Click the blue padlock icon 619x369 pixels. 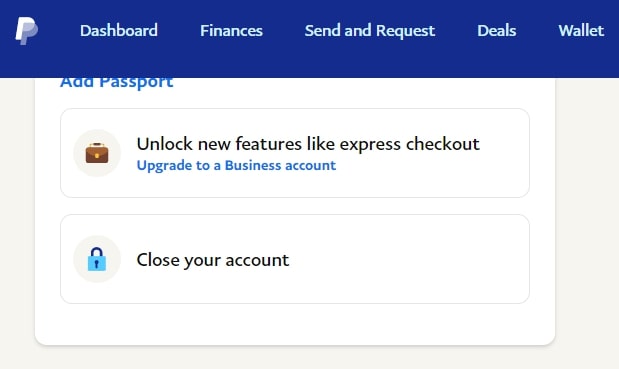click(x=97, y=259)
